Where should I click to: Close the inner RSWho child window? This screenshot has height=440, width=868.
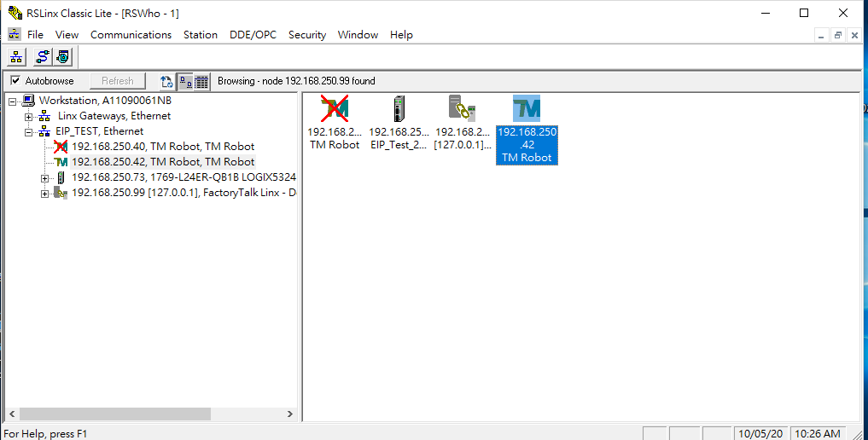click(854, 35)
